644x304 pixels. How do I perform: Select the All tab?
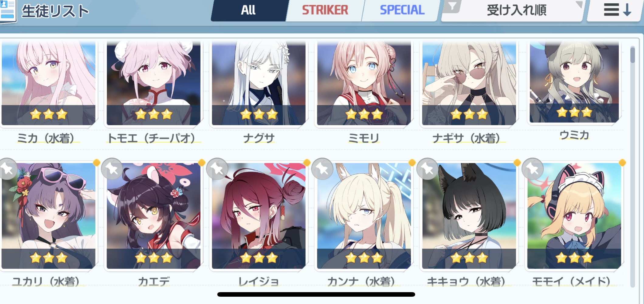pos(248,10)
